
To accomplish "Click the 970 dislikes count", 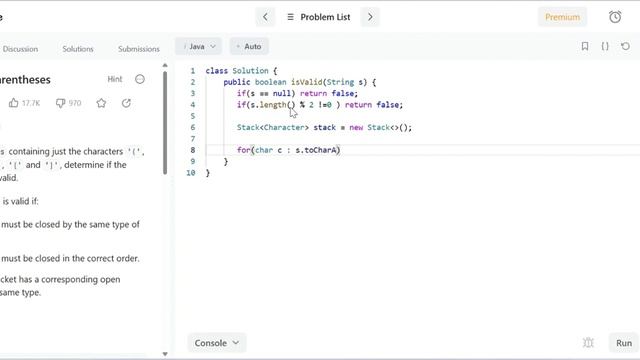I will click(x=75, y=103).
